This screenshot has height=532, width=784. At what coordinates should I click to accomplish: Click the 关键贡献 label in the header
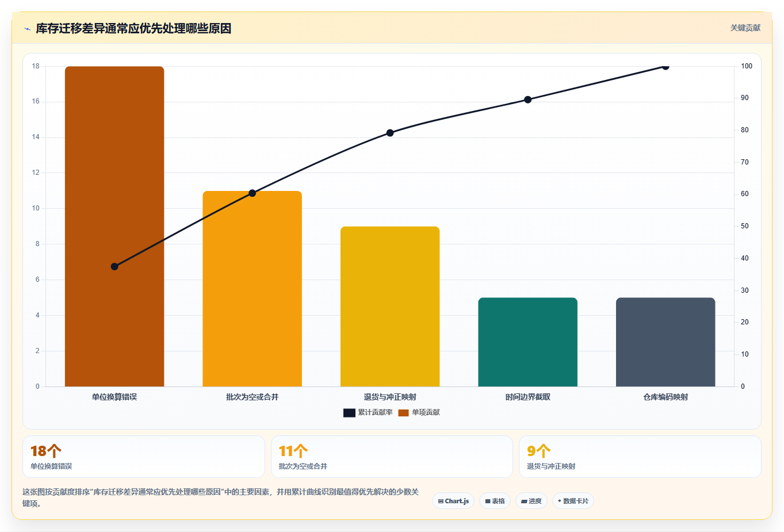745,28
